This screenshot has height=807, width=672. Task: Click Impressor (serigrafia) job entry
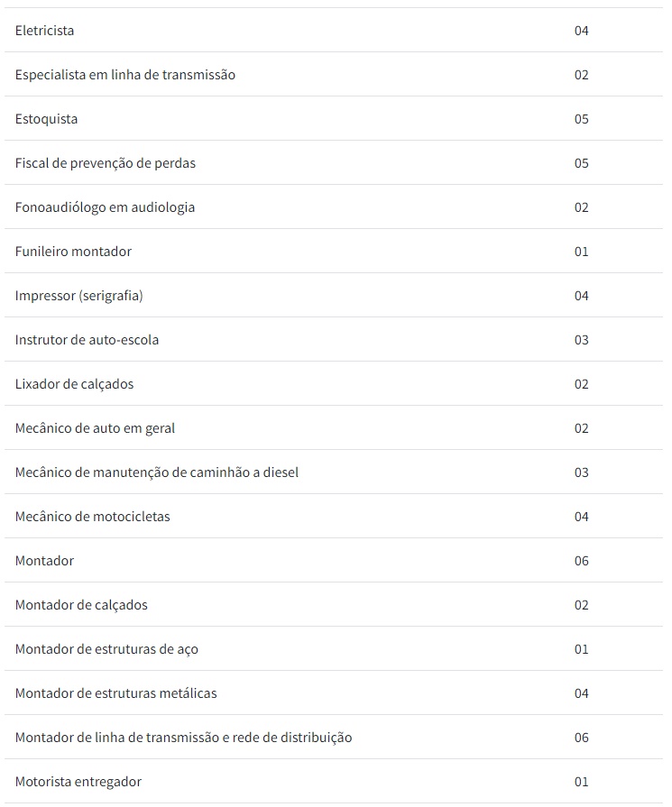coord(79,296)
